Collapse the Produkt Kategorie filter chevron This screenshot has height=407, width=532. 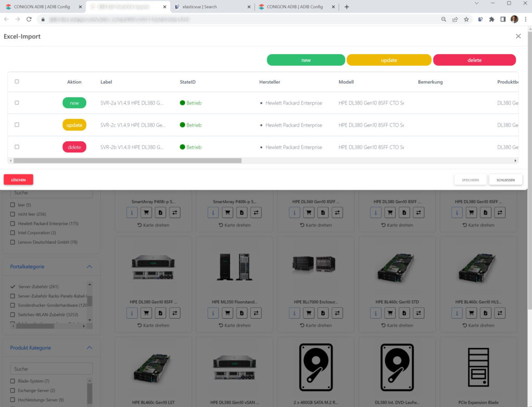click(x=89, y=348)
